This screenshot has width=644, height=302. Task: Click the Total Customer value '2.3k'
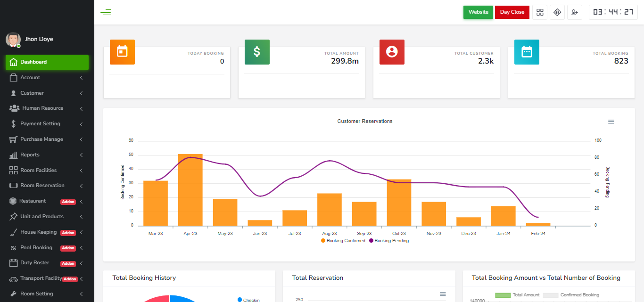tap(486, 61)
